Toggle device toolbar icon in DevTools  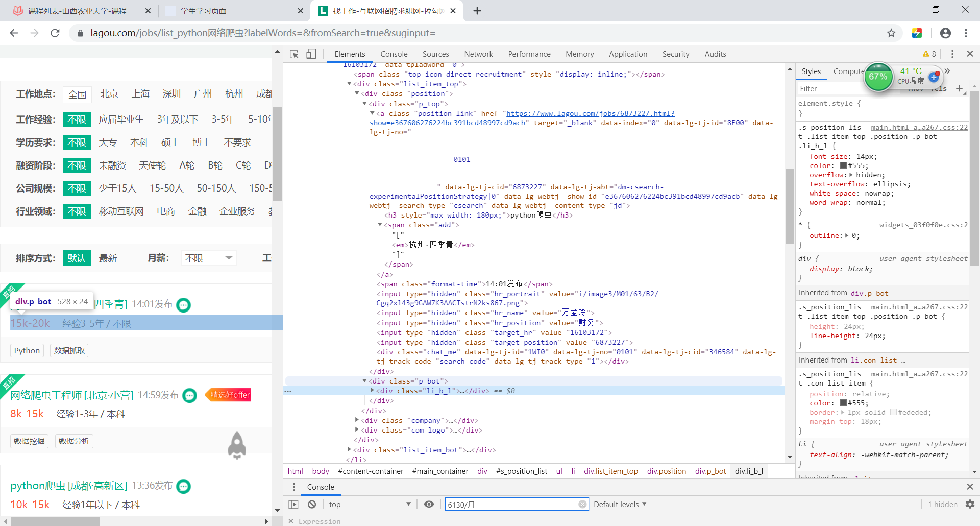[x=311, y=54]
